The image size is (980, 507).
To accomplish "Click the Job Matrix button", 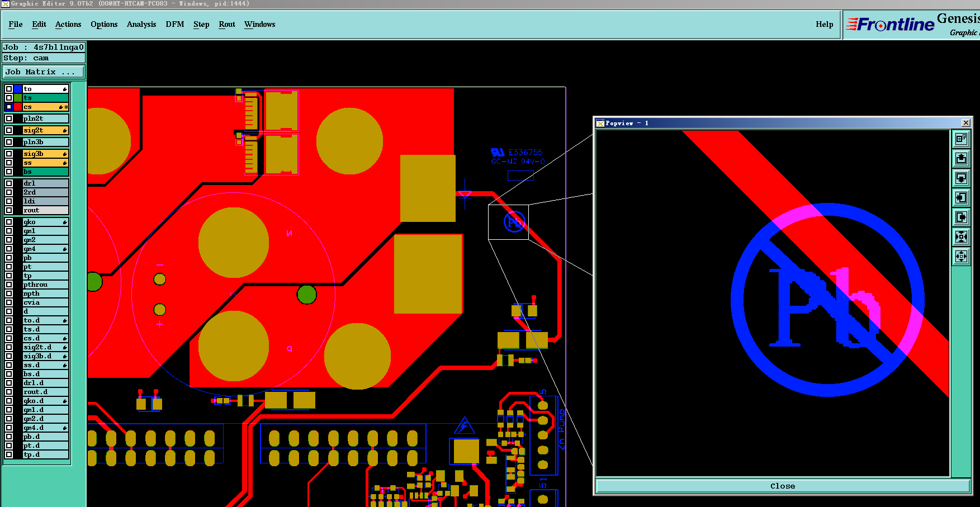I will tap(44, 72).
